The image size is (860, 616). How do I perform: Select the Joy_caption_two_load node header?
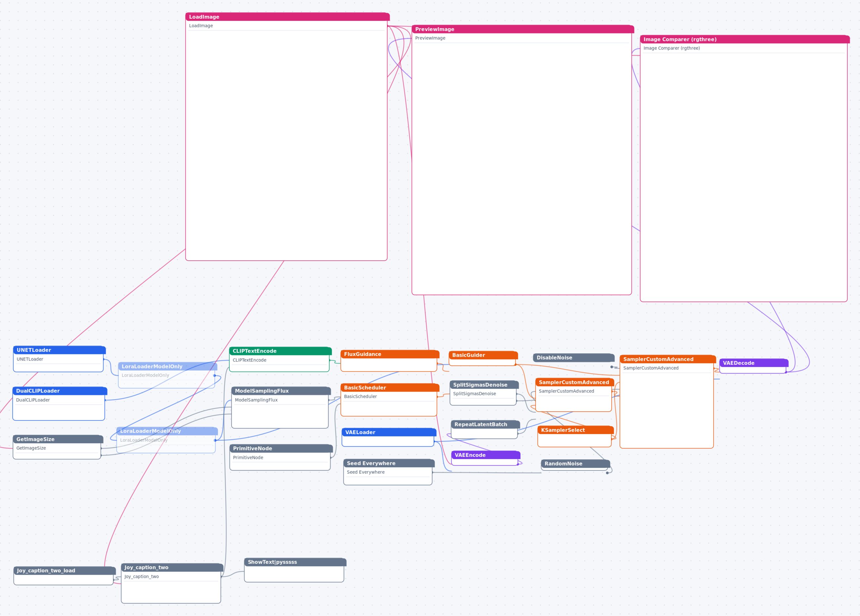tap(64, 570)
